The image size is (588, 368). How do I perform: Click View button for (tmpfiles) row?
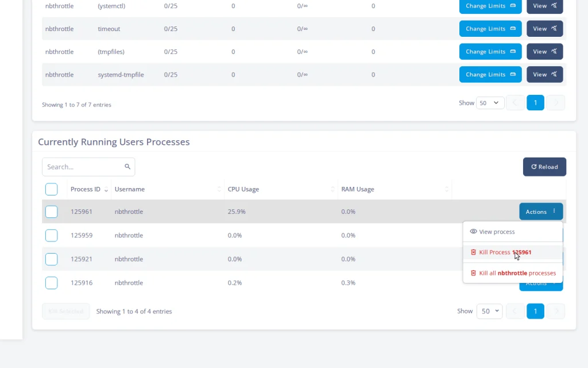pos(545,51)
